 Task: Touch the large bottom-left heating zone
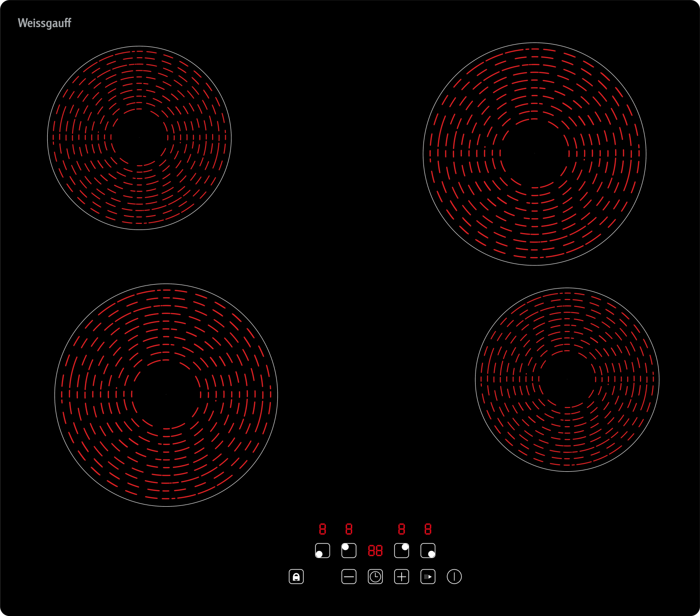(166, 395)
